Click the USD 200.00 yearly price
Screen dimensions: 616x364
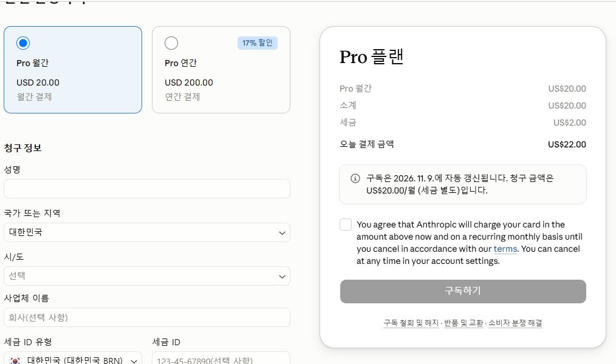(x=189, y=83)
